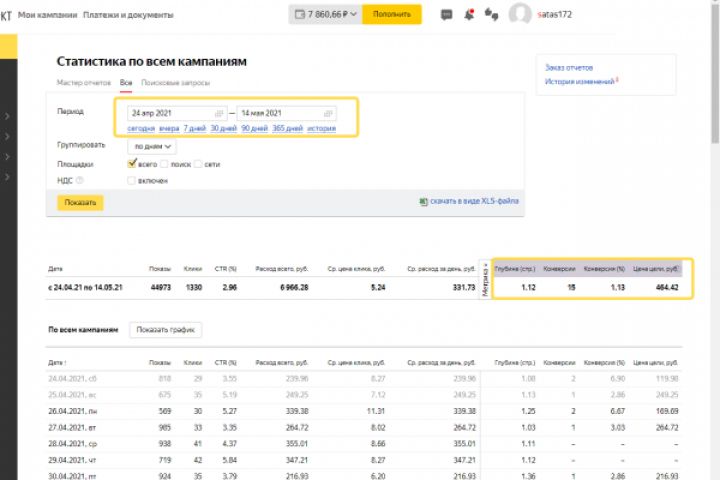Image resolution: width=720 pixels, height=480 pixels.
Task: Click the НДС help question icon
Action: coord(79,180)
